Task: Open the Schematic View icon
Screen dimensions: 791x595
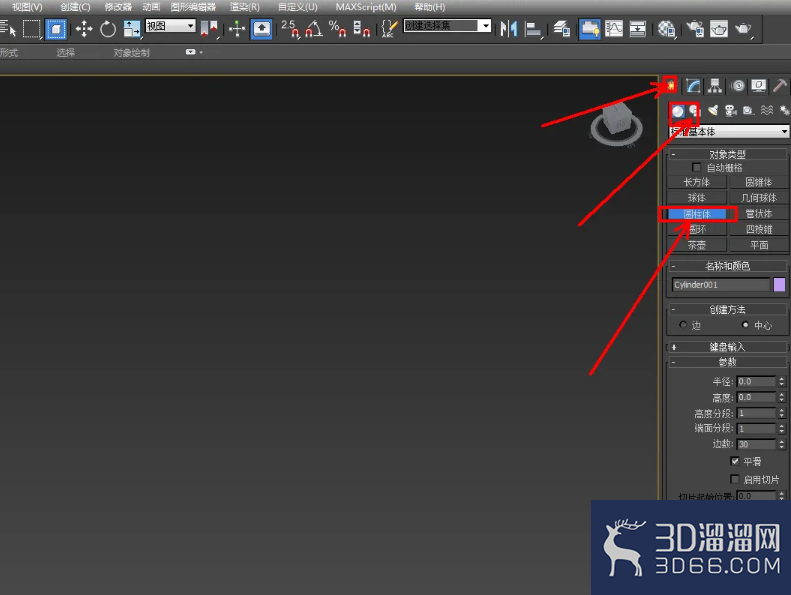Action: [x=638, y=29]
